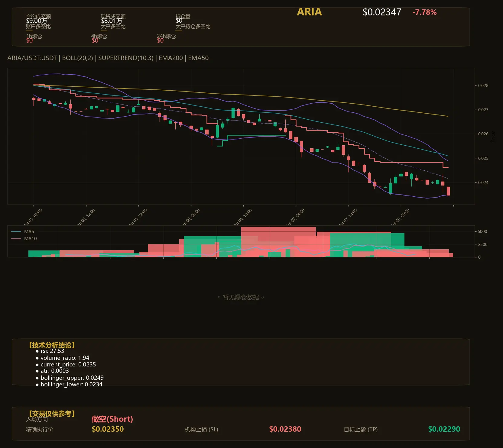
Task: Click the MA5 legend entry
Action: pyautogui.click(x=23, y=232)
